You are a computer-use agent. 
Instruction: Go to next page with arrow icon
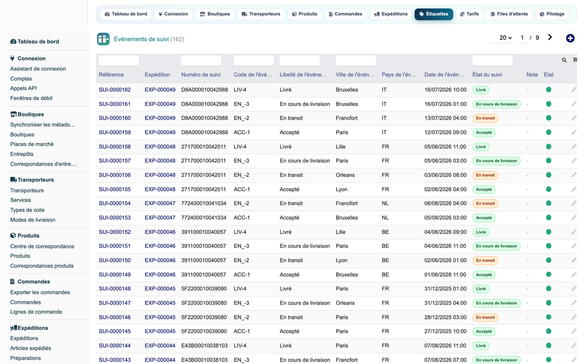[550, 37]
